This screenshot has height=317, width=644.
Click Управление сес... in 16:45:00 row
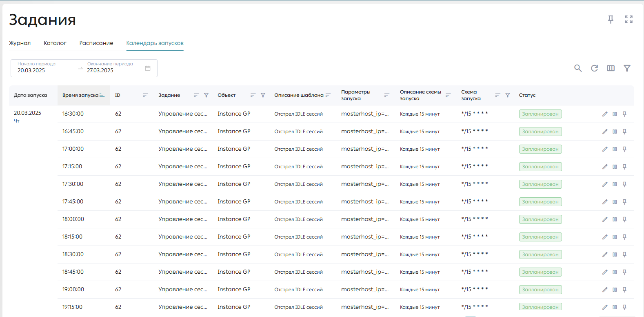pos(183,131)
